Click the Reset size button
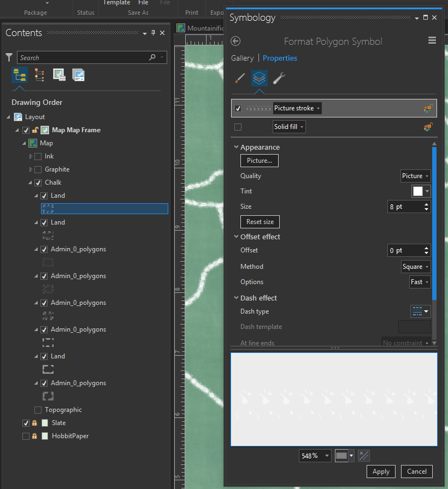This screenshot has width=448, height=489. (260, 222)
